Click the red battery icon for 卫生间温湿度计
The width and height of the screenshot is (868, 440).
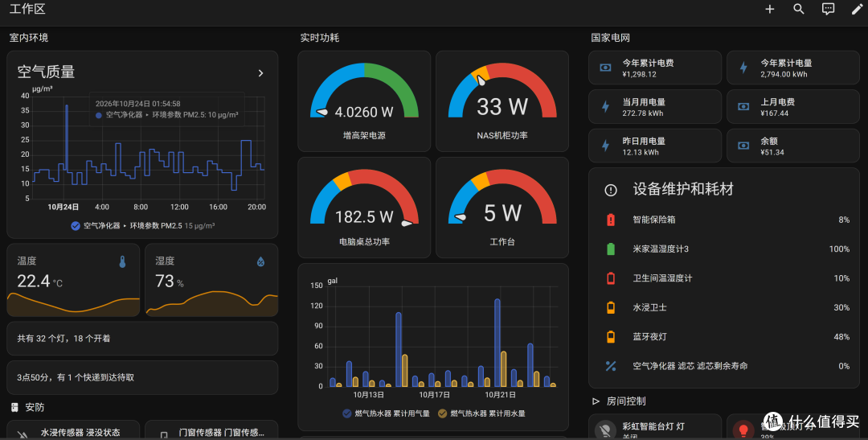[611, 278]
